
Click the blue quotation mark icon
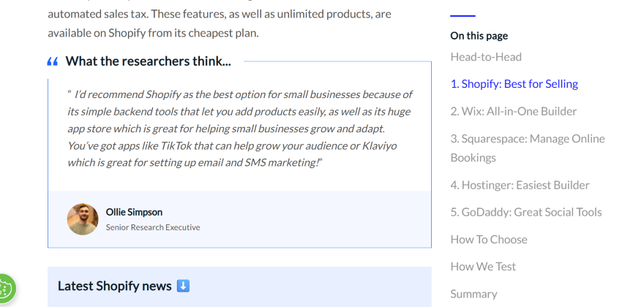(x=53, y=61)
